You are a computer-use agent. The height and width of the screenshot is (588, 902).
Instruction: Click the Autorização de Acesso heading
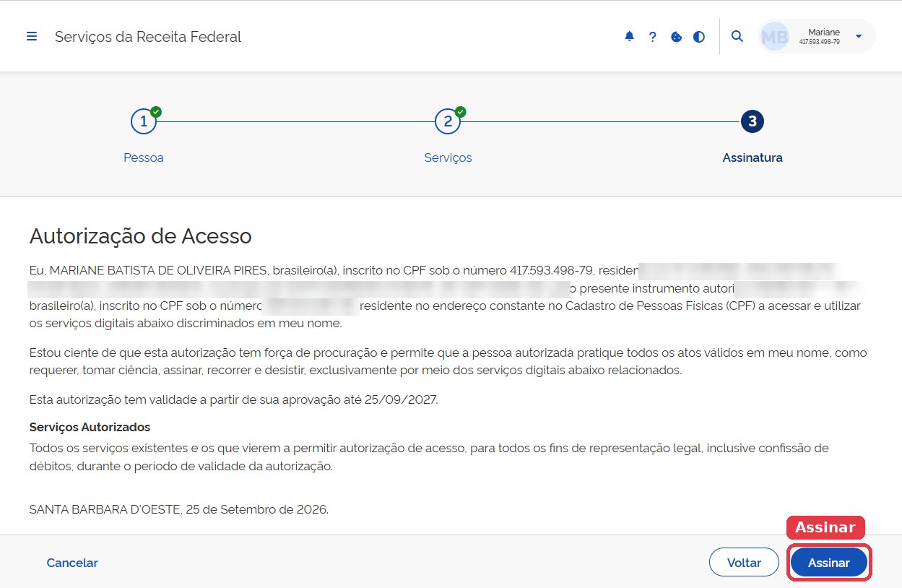(140, 236)
